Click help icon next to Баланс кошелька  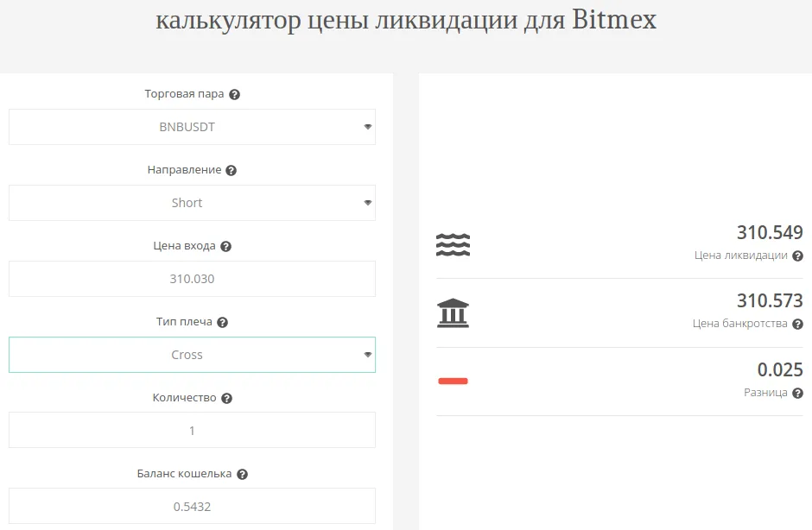[x=243, y=474]
